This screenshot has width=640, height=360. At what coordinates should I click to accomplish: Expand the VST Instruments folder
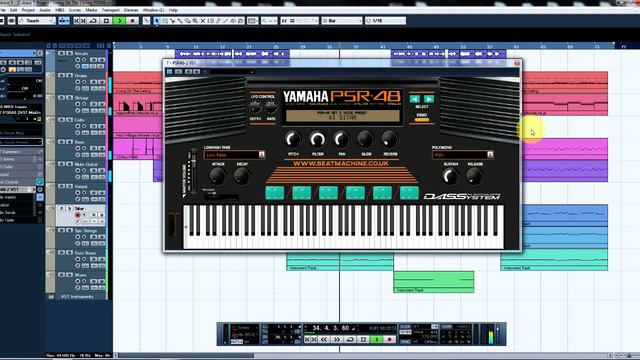click(51, 297)
